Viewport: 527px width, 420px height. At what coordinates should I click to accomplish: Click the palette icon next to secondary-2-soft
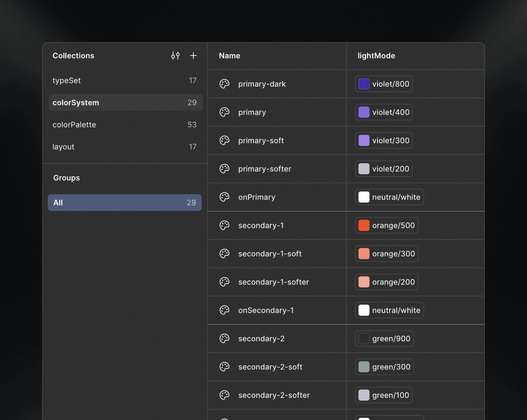click(224, 367)
